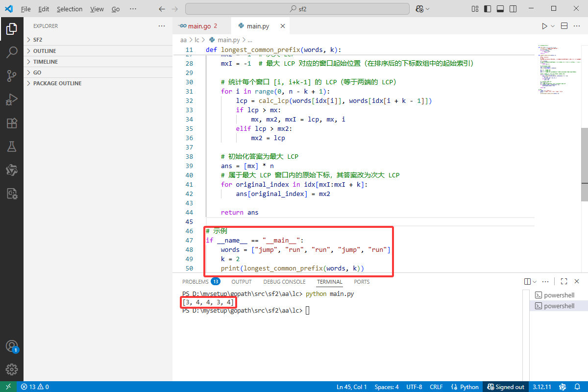Screen dimensions: 588x392
Task: Expand the OUTLINE section
Action: tap(97, 51)
